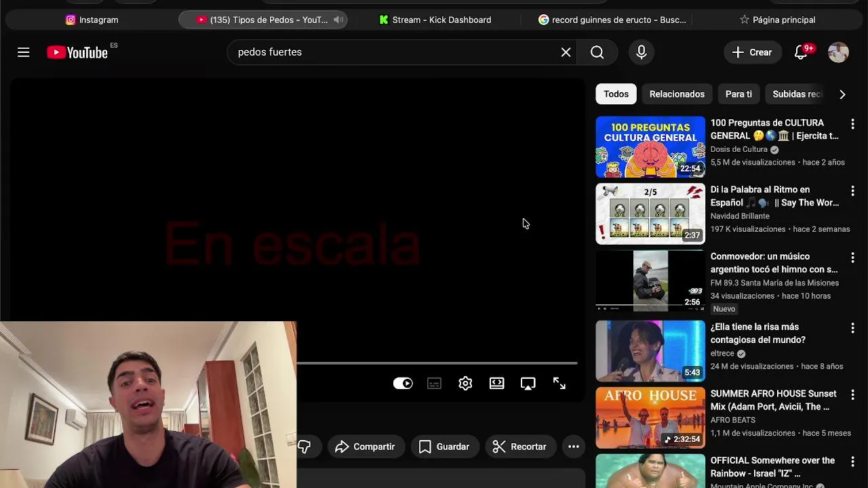Enter fullscreen mode in player
Viewport: 868px width, 488px height.
(559, 384)
